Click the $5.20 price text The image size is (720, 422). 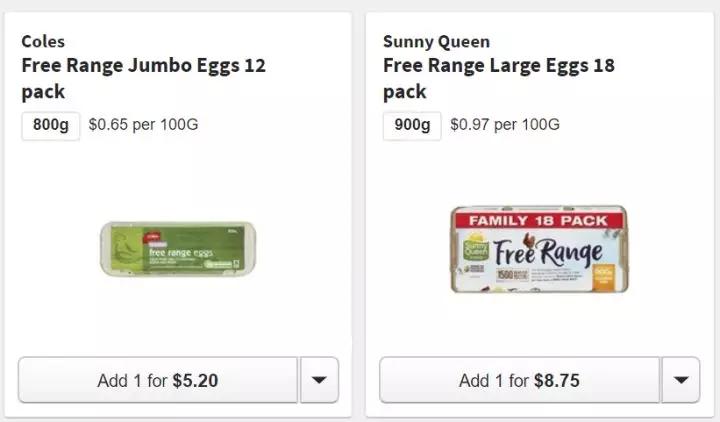point(195,380)
